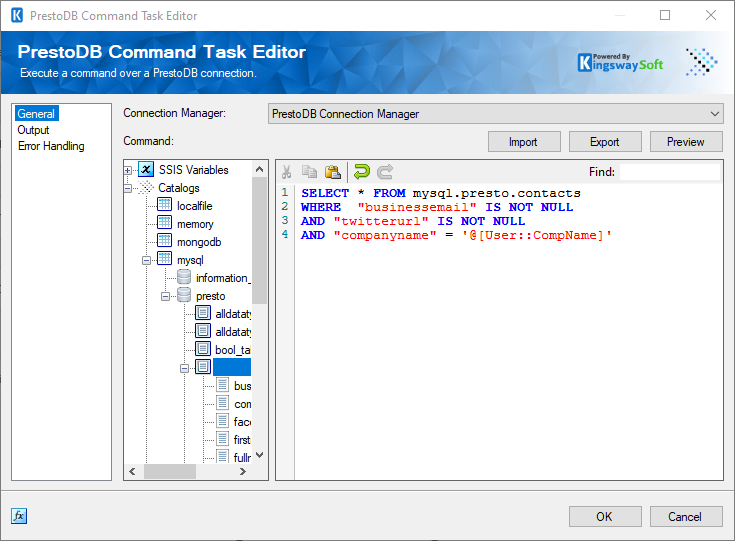Click the tree horizontal scrollbar thumb

click(170, 471)
